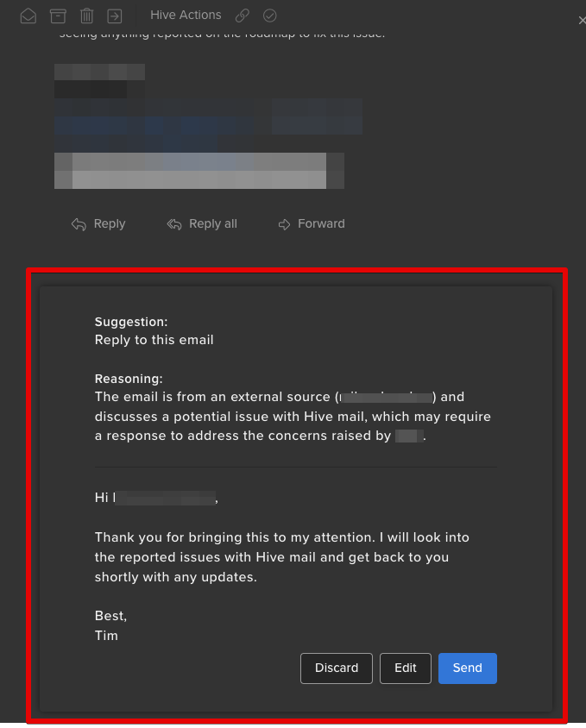Send the suggested reply
This screenshot has width=586, height=728.
pyautogui.click(x=468, y=668)
